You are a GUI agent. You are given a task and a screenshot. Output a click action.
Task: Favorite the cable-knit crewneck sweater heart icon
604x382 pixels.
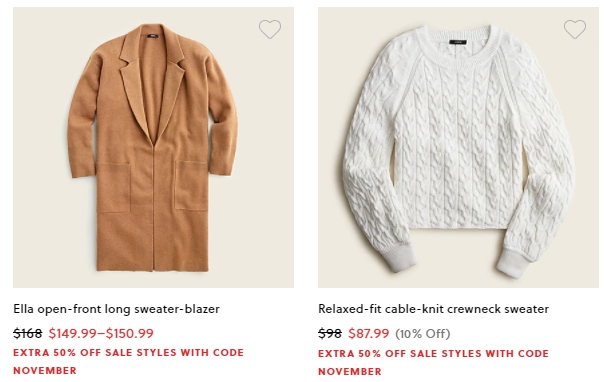point(575,29)
